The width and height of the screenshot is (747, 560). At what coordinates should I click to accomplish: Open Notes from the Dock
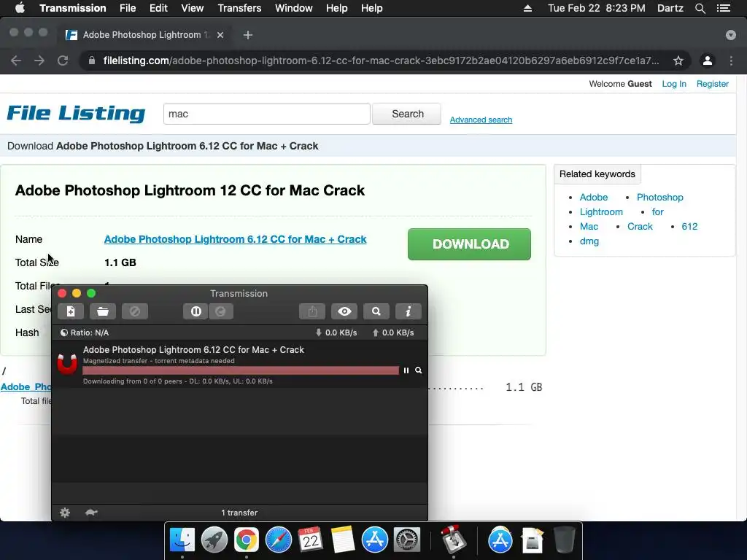tap(342, 540)
